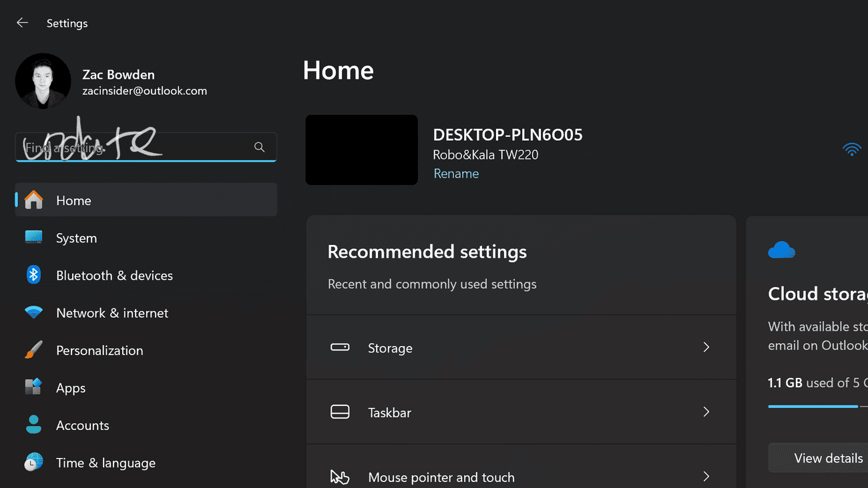Open Mouse pointer and touch settings

521,477
